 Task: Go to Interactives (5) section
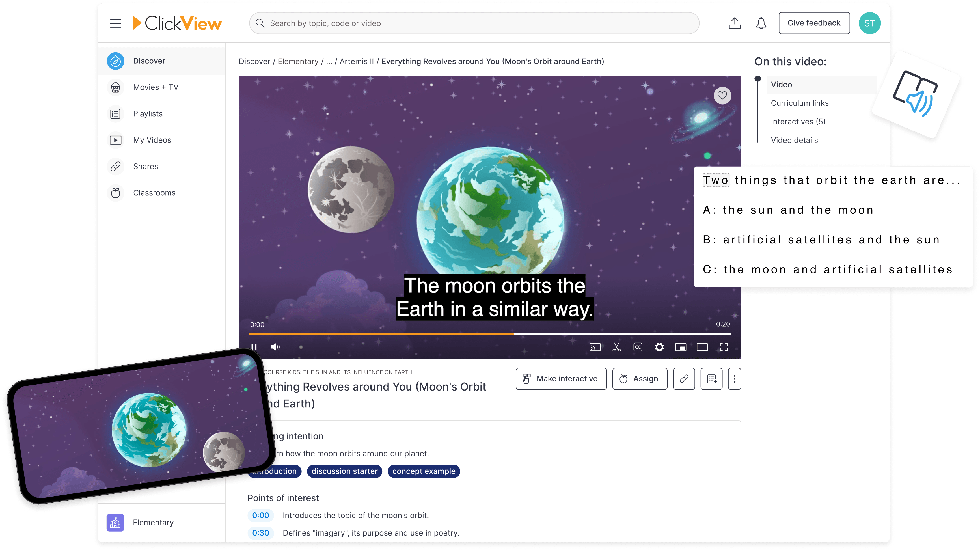click(798, 121)
